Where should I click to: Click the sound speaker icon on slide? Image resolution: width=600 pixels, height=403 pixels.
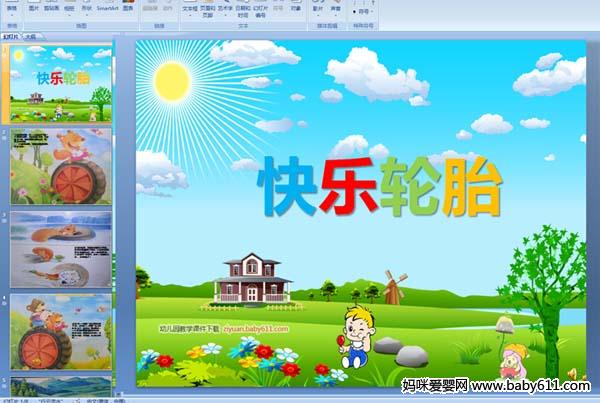click(x=571, y=373)
